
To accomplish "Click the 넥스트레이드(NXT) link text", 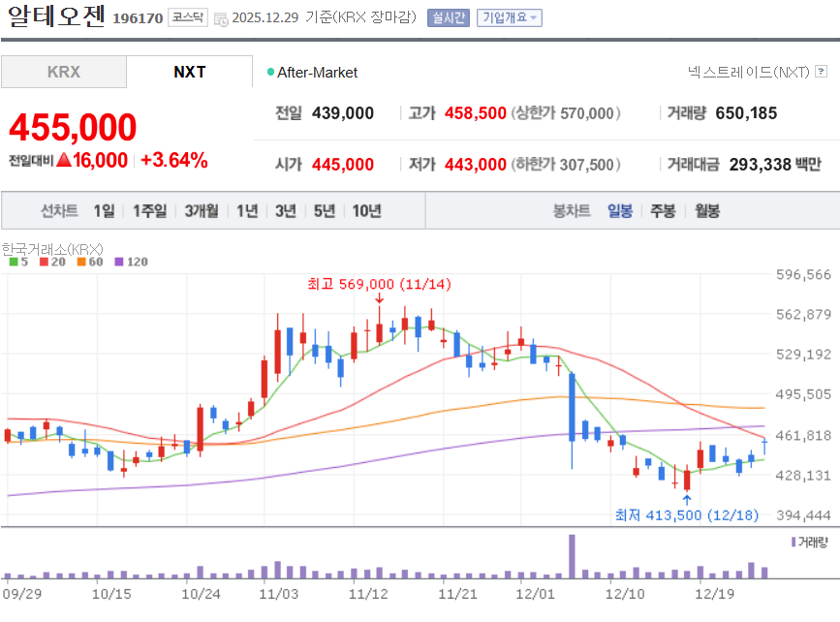I will [748, 72].
